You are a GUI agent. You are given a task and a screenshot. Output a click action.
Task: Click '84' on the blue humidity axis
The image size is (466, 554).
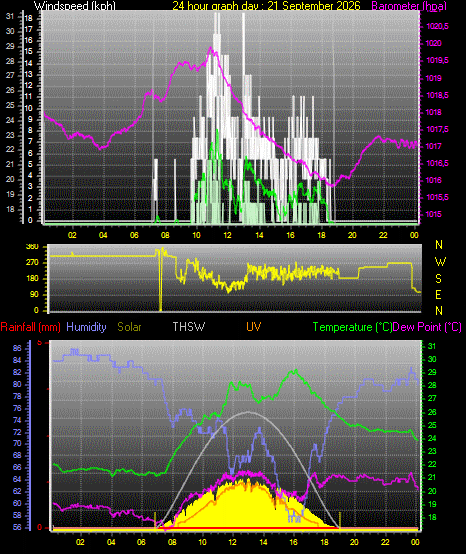click(17, 361)
